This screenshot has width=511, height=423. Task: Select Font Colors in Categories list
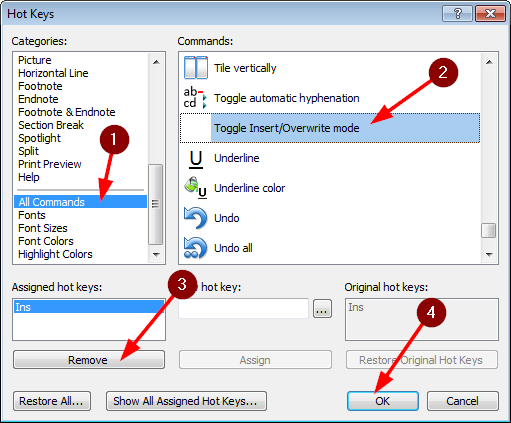coord(46,241)
